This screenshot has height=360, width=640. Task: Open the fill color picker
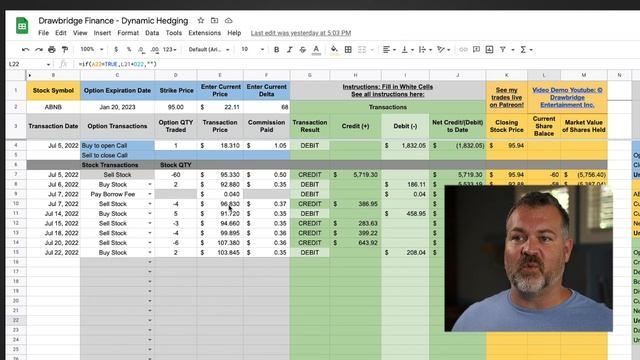tap(334, 50)
